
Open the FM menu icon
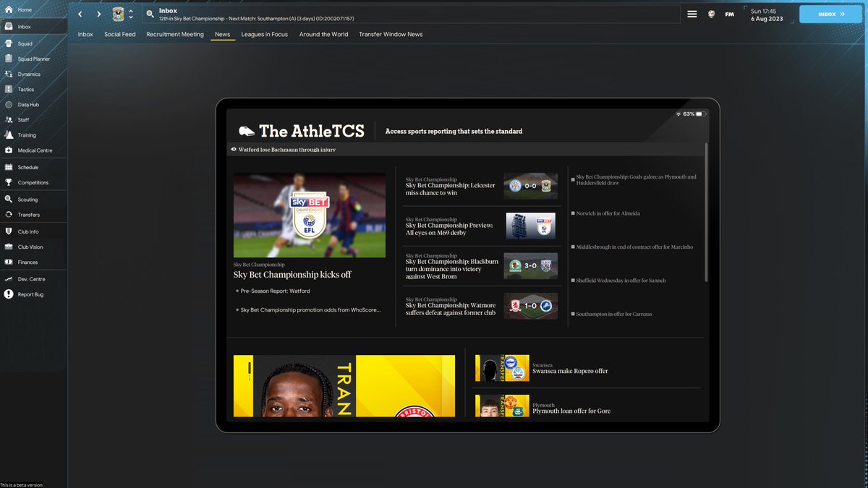(x=730, y=14)
